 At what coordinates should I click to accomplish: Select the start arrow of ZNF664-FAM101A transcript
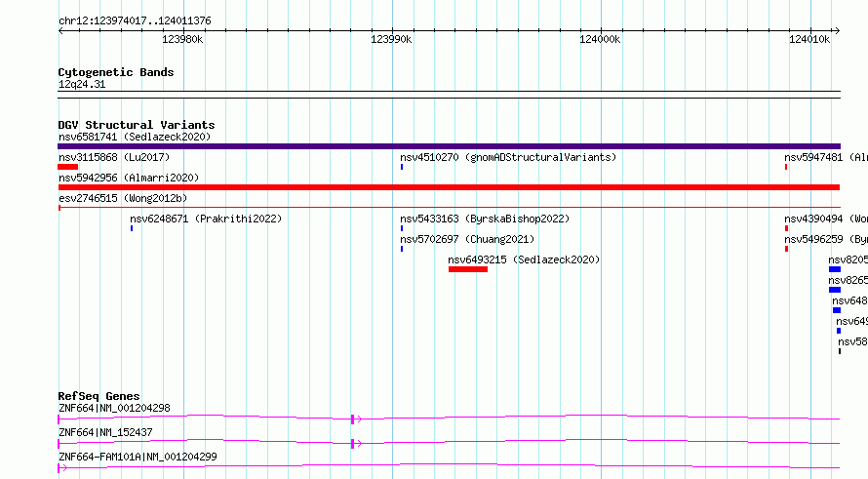(62, 468)
